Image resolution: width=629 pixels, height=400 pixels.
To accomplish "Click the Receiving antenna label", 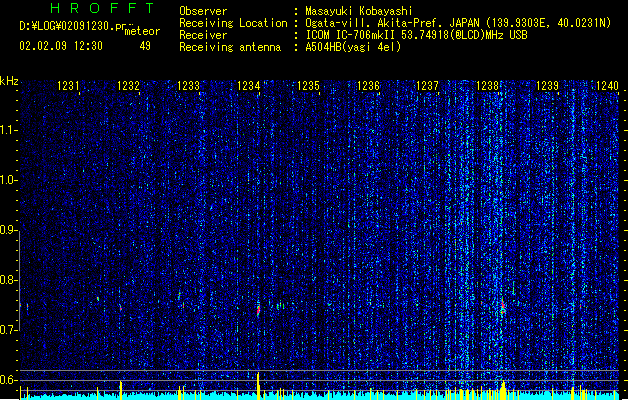I will [x=230, y=47].
